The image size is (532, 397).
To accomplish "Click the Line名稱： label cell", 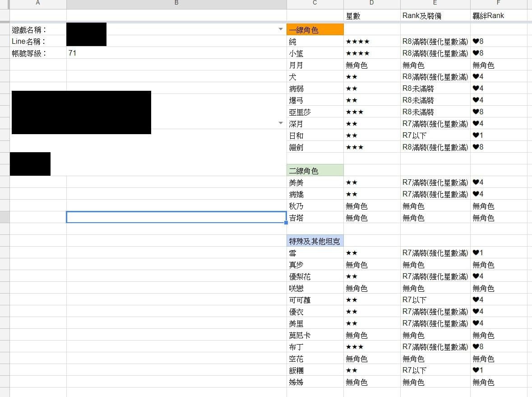I will [x=38, y=42].
